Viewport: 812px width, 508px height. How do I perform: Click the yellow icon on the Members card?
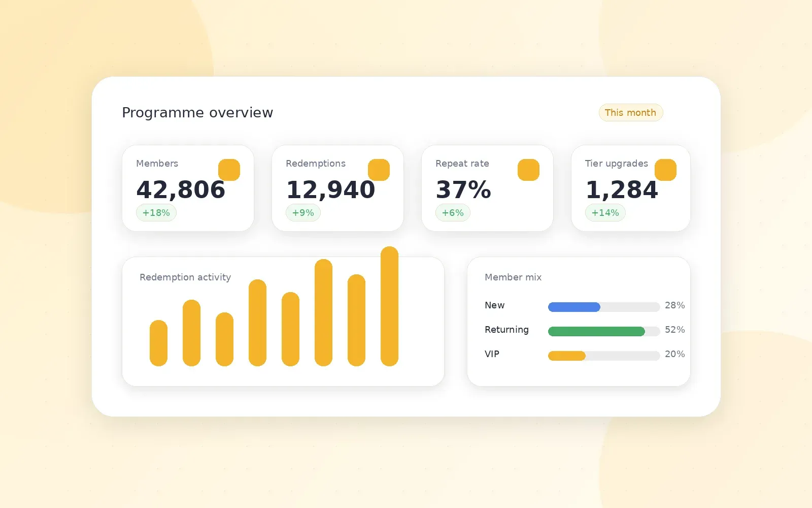(x=229, y=170)
